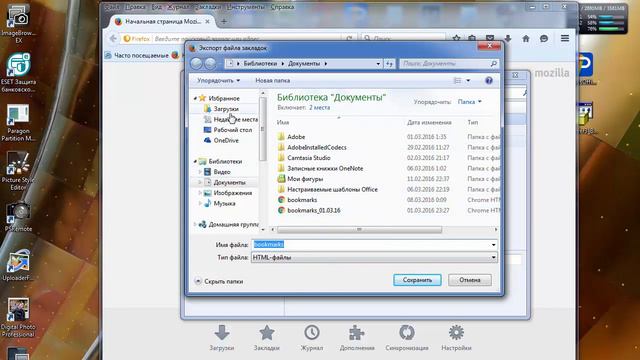The image size is (640, 360).
Task: Select Видео under Библиотеки
Action: (x=222, y=172)
